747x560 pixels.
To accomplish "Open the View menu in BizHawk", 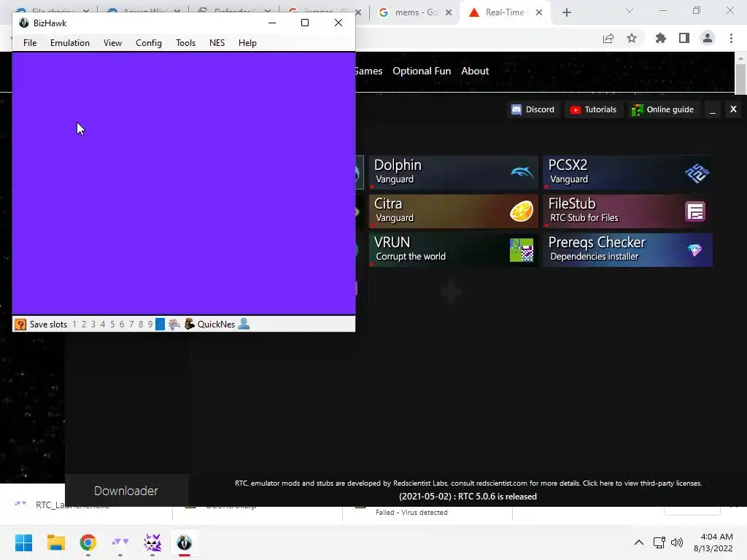I will pyautogui.click(x=112, y=43).
